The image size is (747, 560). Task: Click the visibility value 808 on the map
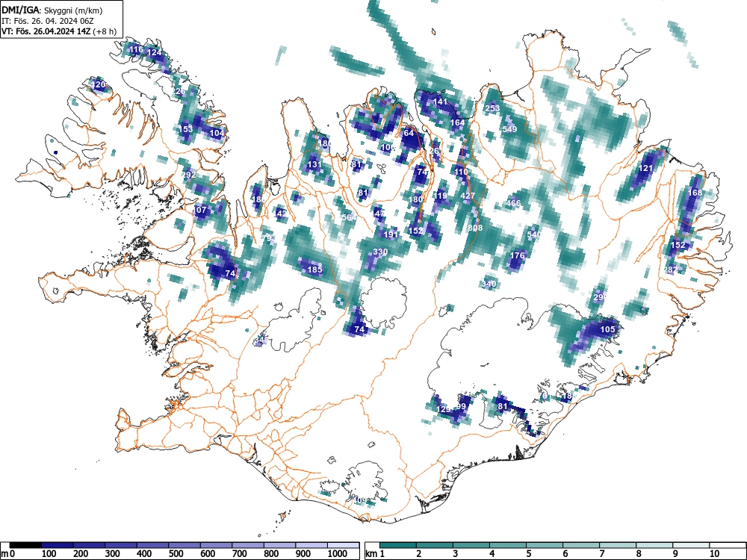point(475,228)
